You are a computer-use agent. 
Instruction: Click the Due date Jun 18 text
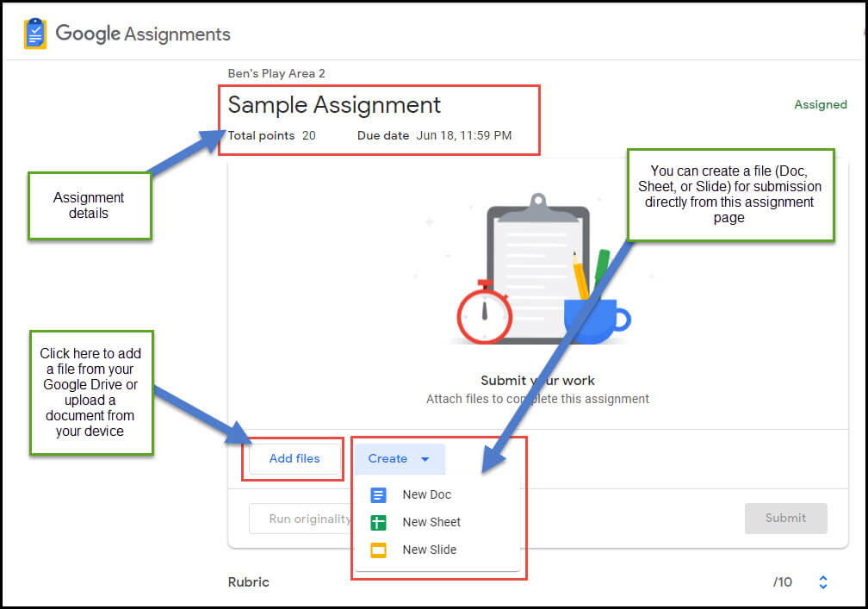coord(435,135)
